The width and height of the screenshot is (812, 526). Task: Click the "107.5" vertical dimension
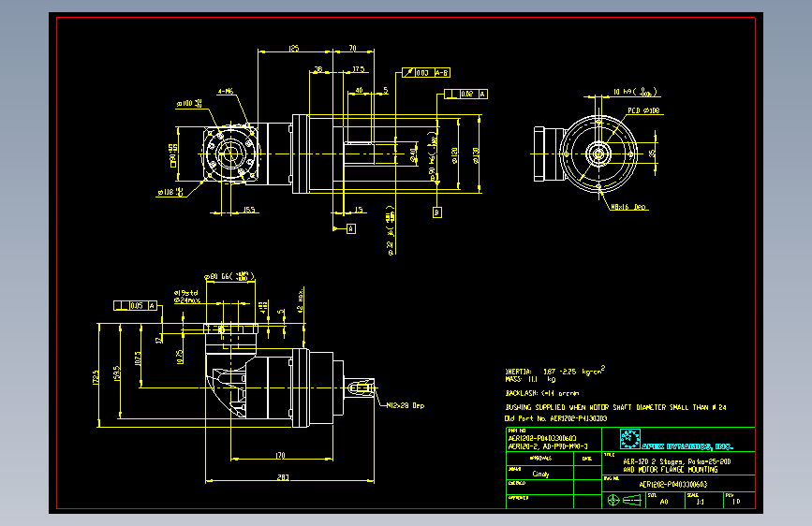point(138,358)
